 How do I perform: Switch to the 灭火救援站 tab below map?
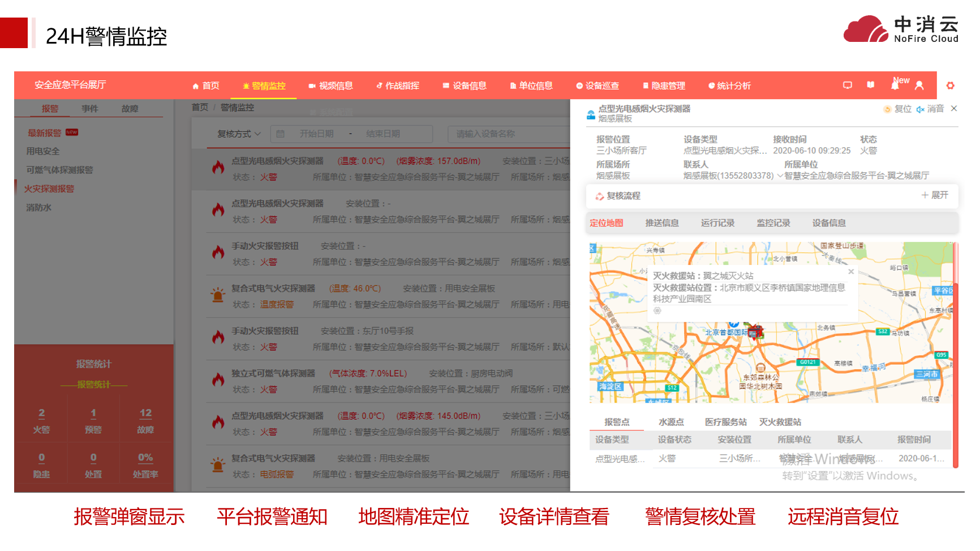[780, 422]
